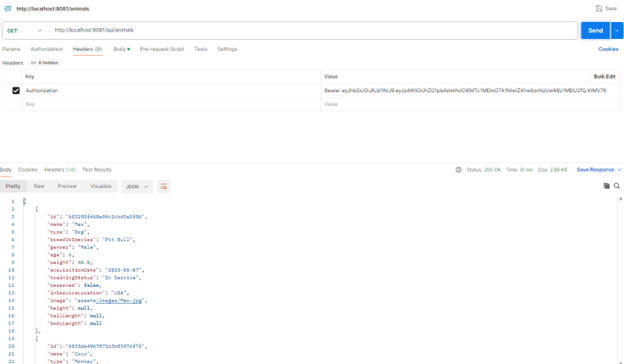This screenshot has height=364, width=624.
Task: Click the "type": "Dog" line
Action: (x=68, y=232)
